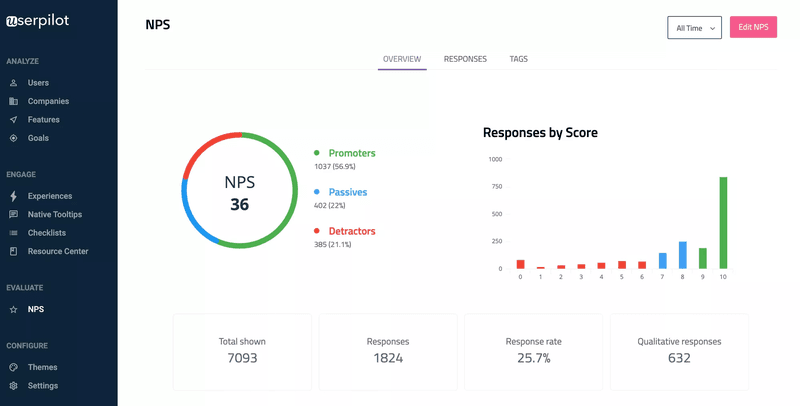Click the Companies icon in sidebar
The height and width of the screenshot is (406, 800).
tap(13, 101)
